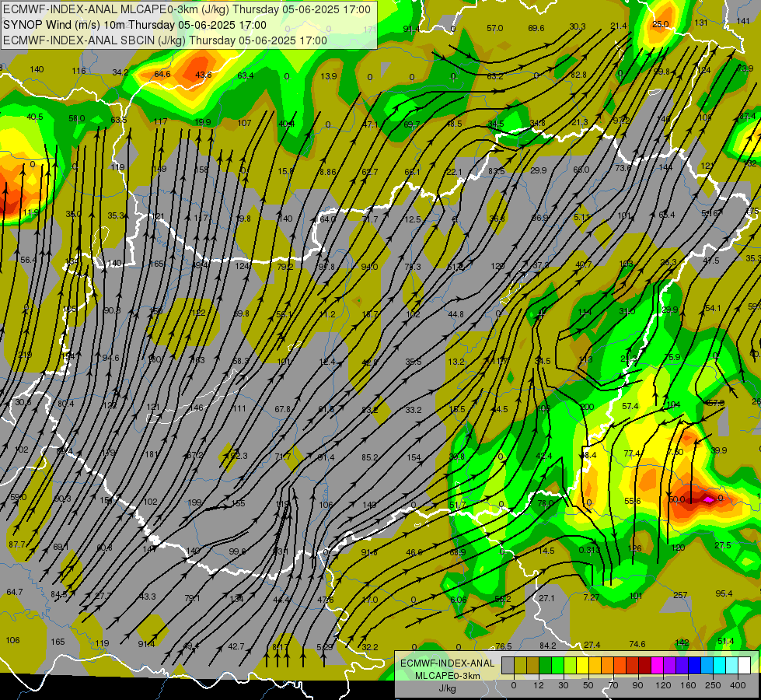Click the map value 0.313
Viewport: 761px width, 700px height.
590,549
